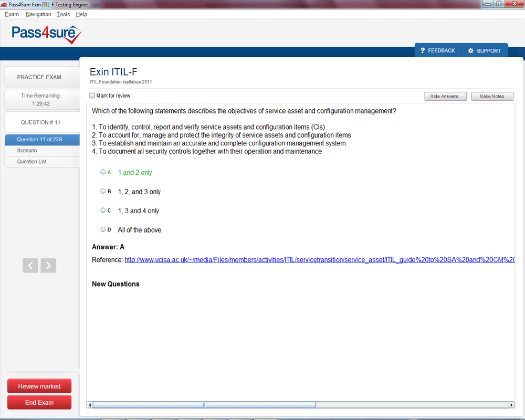Click the Make Notes button
525x420 pixels.
492,97
